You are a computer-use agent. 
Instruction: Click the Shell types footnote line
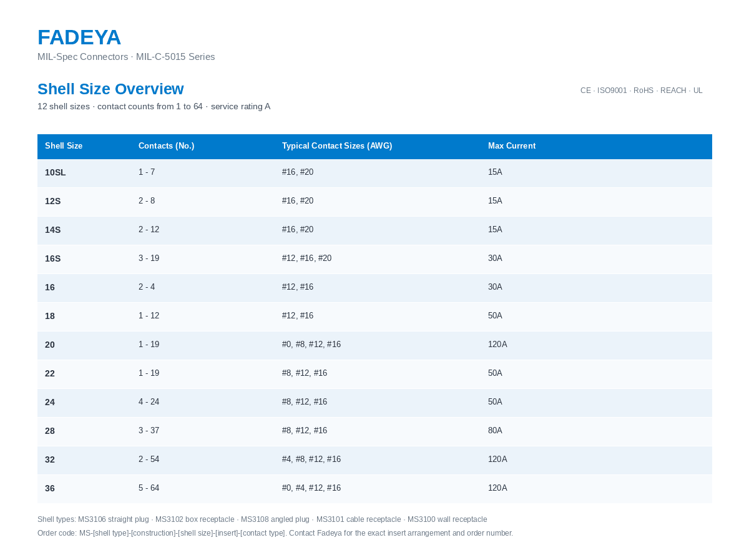coord(262,519)
